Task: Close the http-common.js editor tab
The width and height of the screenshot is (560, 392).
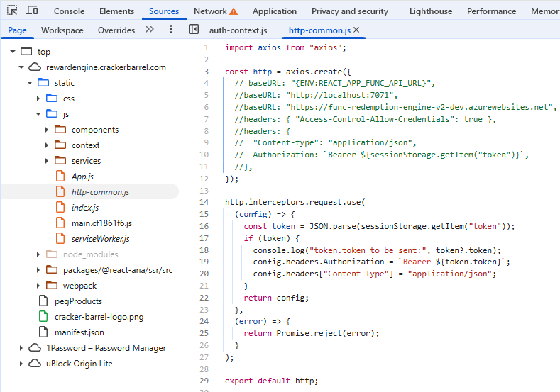Action: point(356,30)
